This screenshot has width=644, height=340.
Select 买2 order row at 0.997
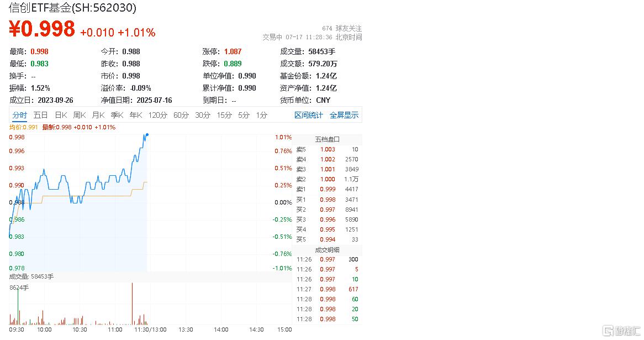(x=328, y=210)
